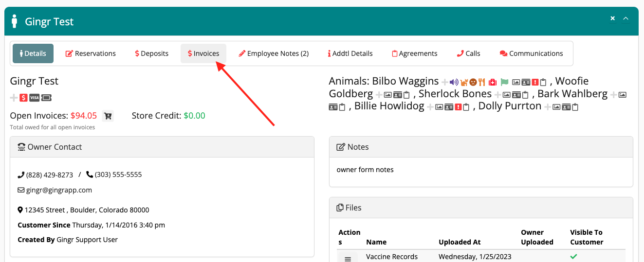The width and height of the screenshot is (644, 262).
Task: Click the red dollar sign owner icon
Action: [23, 98]
